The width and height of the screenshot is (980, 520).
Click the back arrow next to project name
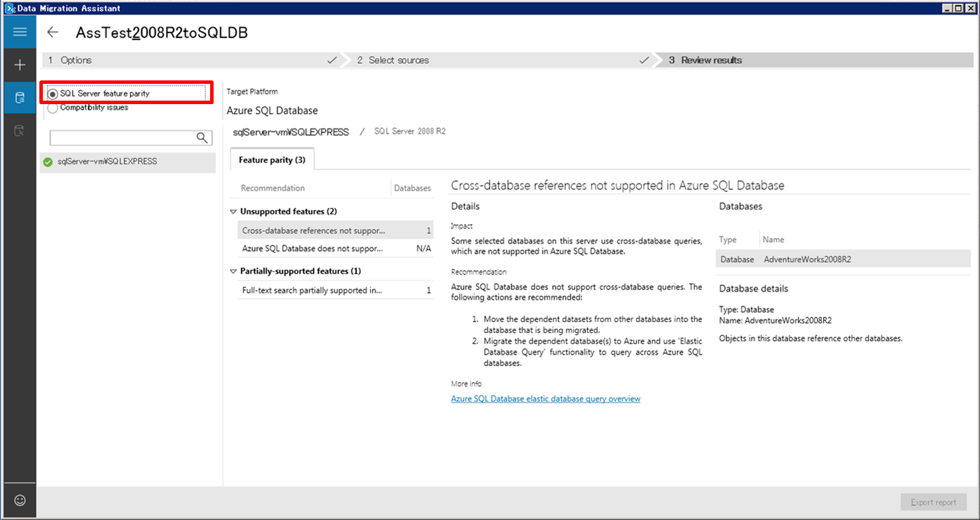tap(53, 32)
